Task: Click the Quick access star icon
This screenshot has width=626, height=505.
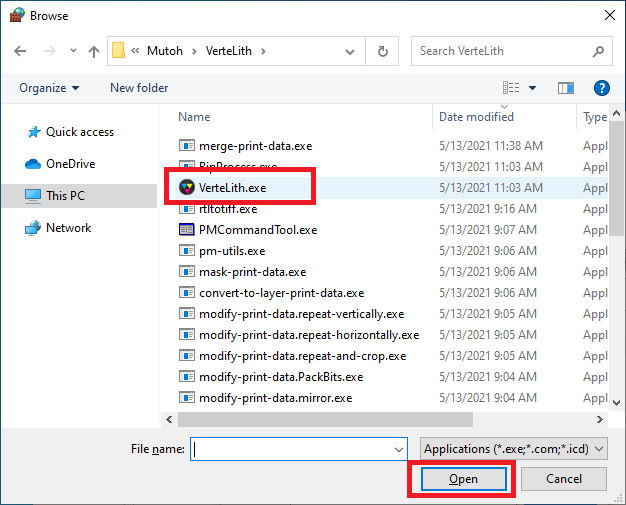Action: [34, 132]
